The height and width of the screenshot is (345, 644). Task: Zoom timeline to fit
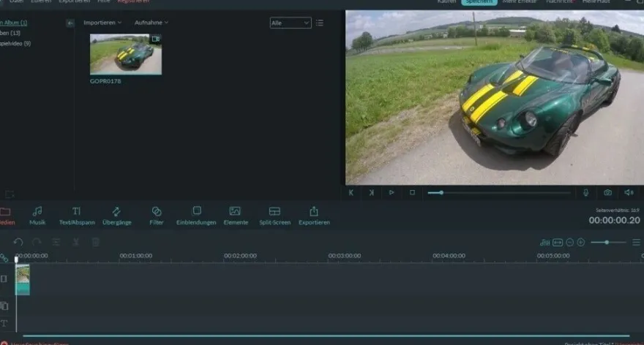click(x=558, y=243)
